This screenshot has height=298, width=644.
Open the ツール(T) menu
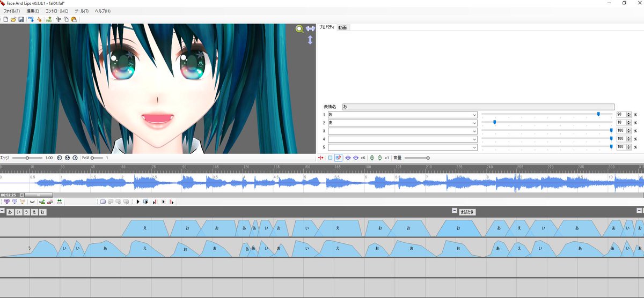click(x=82, y=11)
